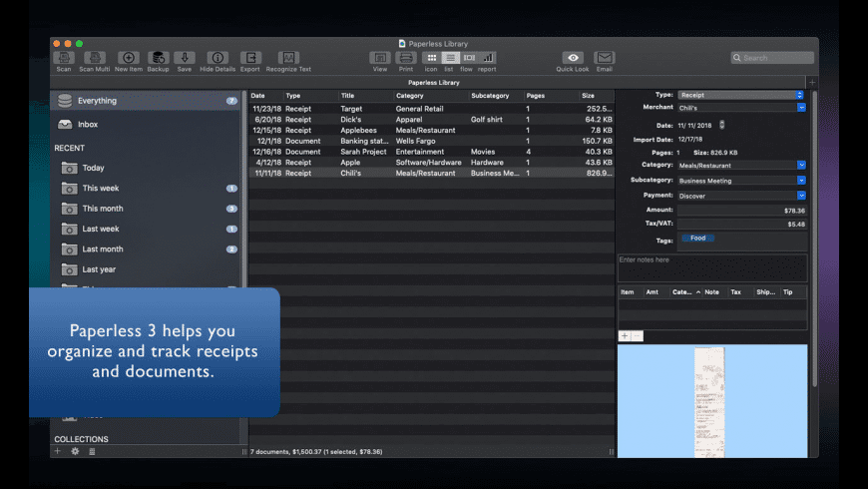Open the Merchant dropdown
The image size is (868, 489).
801,108
